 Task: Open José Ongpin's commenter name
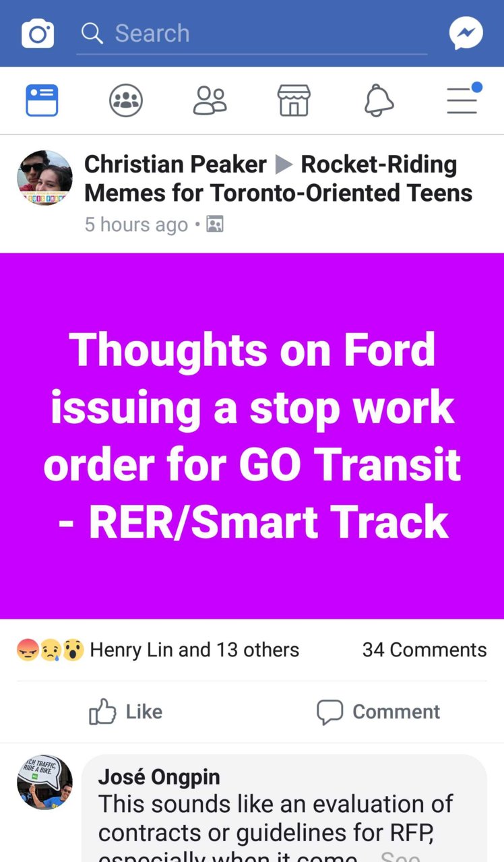coord(159,776)
